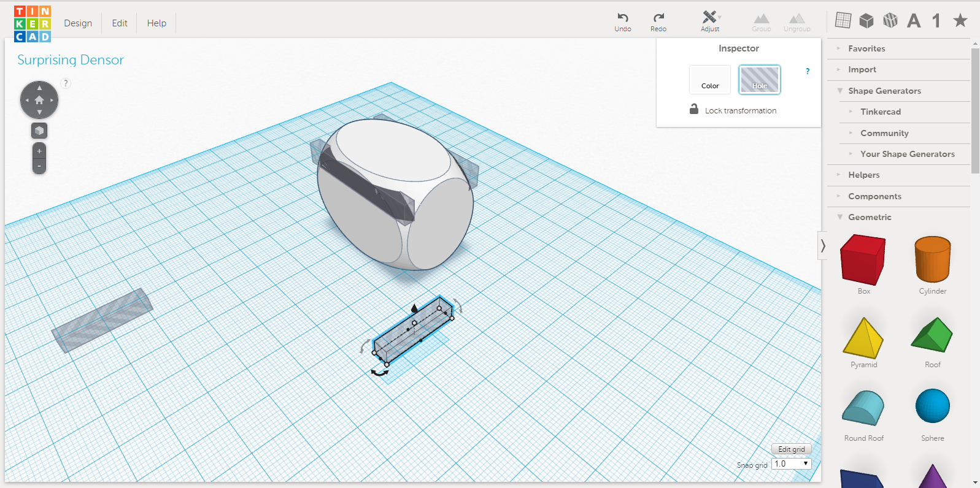Screen dimensions: 980x488
Task: Open the Edit menu
Action: 120,23
